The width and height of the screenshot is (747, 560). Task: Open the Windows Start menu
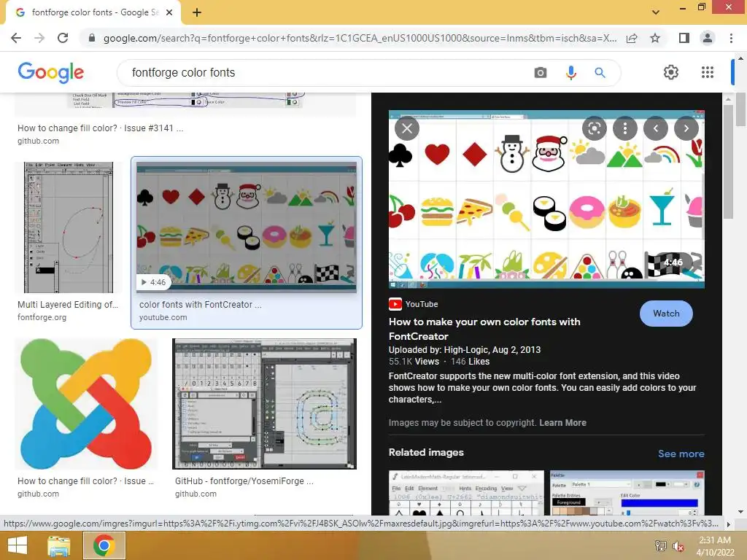point(18,545)
